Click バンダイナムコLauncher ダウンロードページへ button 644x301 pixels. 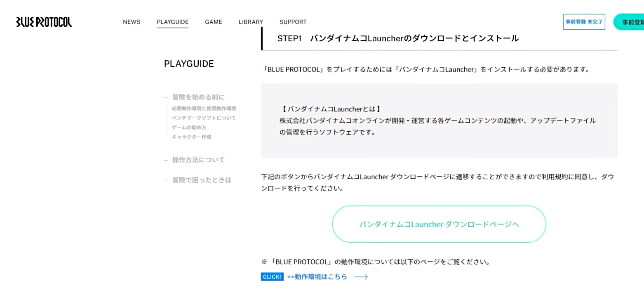[439, 224]
